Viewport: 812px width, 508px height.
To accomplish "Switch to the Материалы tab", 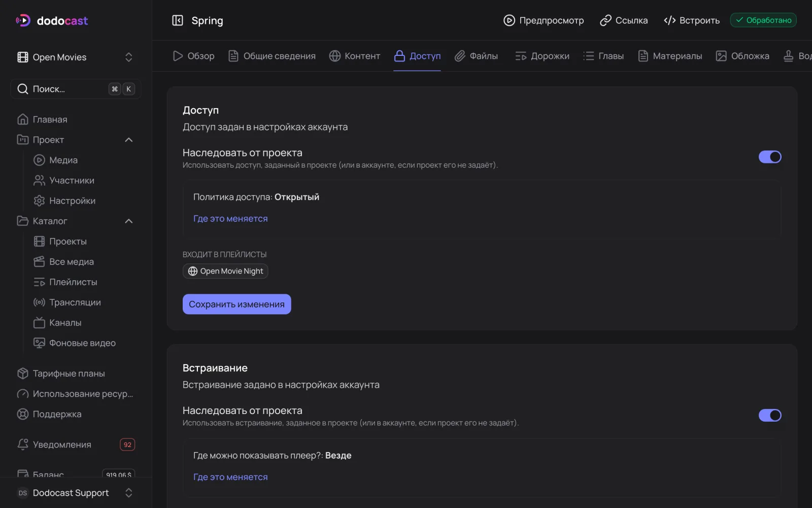I will point(670,56).
